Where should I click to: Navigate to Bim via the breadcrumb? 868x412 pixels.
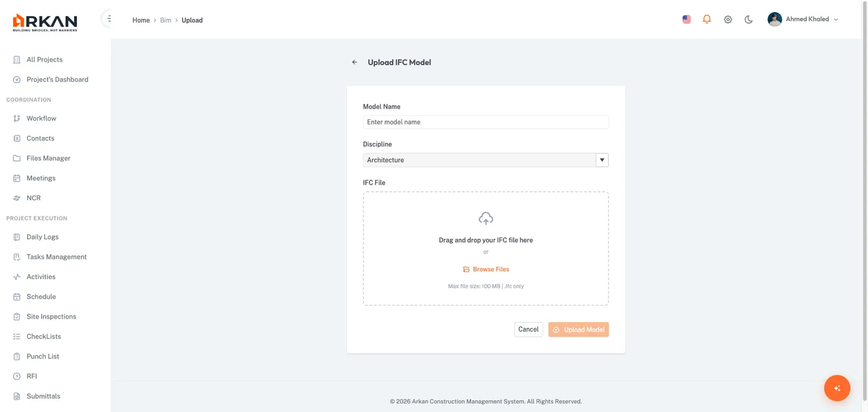pos(165,20)
